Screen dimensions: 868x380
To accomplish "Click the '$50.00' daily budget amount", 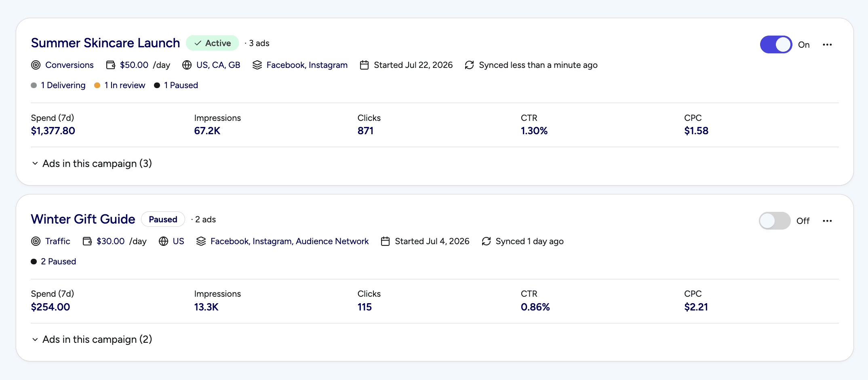I will click(x=134, y=65).
